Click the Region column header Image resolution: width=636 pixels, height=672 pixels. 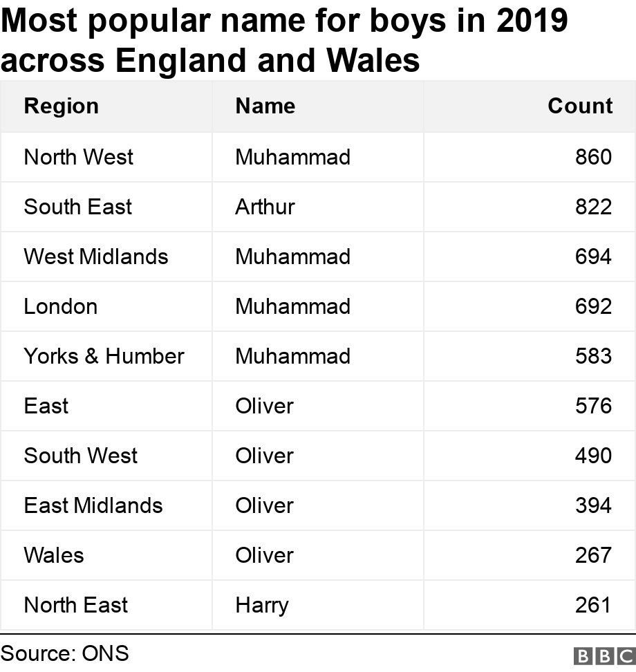(62, 106)
